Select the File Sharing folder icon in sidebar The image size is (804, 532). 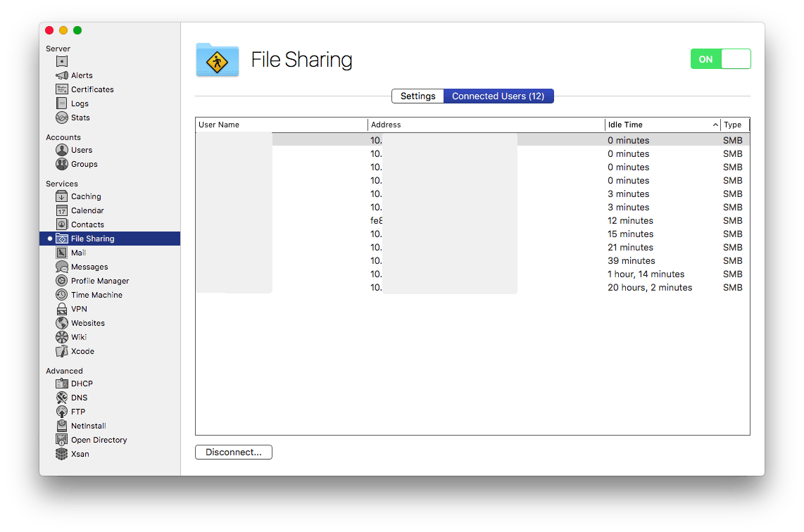pos(61,239)
